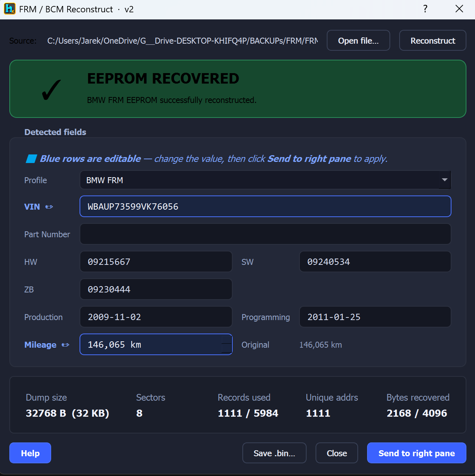
Task: Click the Mileage value field 146,065 km
Action: click(x=156, y=344)
